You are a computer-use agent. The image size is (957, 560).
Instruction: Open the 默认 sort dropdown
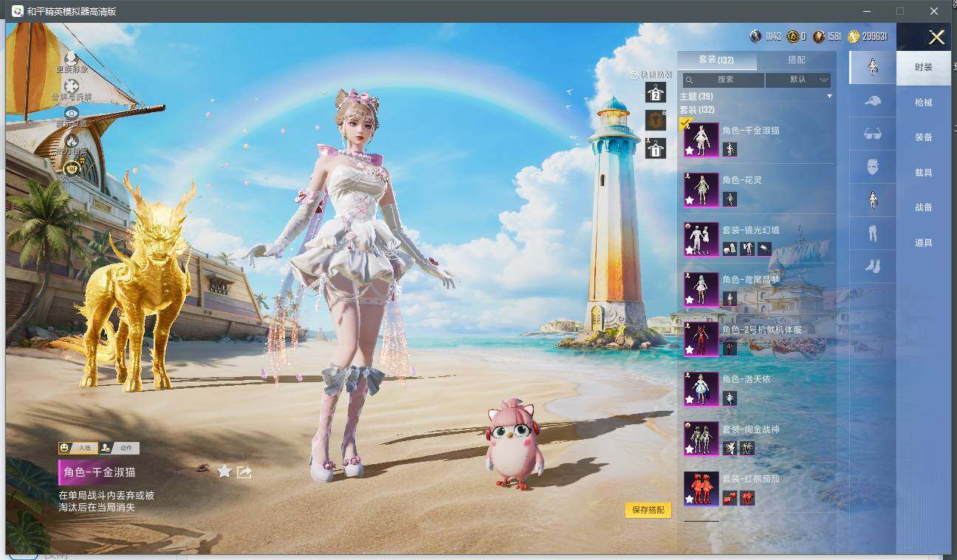(798, 79)
